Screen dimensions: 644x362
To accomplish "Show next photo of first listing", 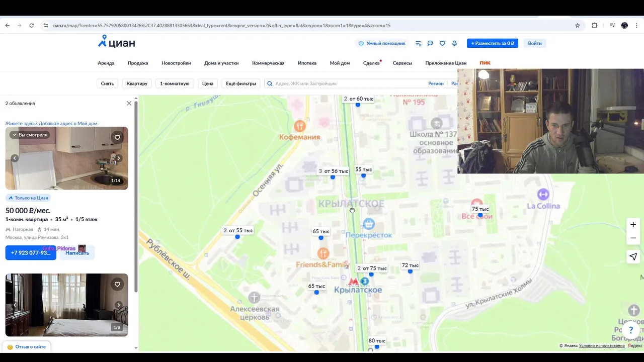I will pos(119,158).
